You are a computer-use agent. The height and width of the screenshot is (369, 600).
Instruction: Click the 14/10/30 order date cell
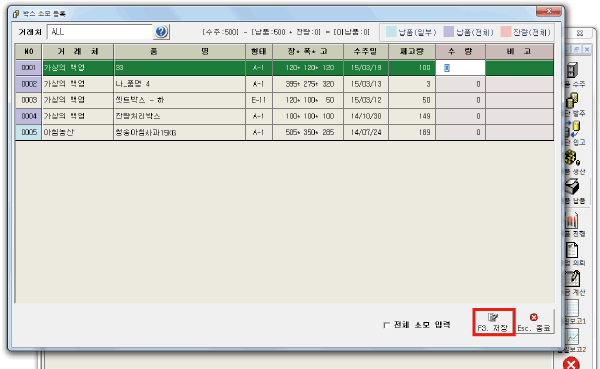366,116
